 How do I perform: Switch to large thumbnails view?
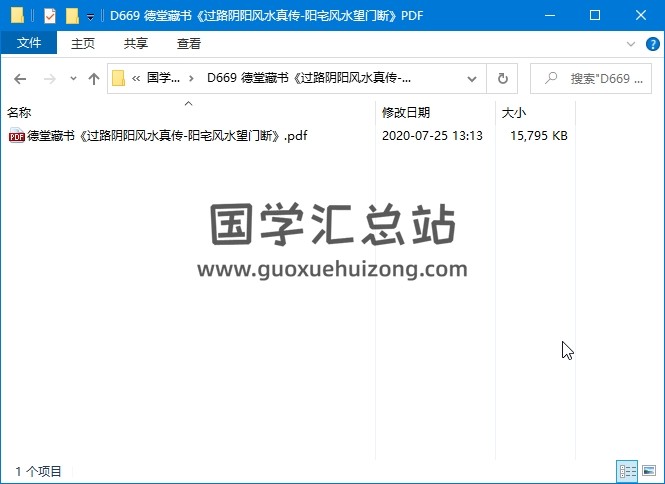(649, 471)
